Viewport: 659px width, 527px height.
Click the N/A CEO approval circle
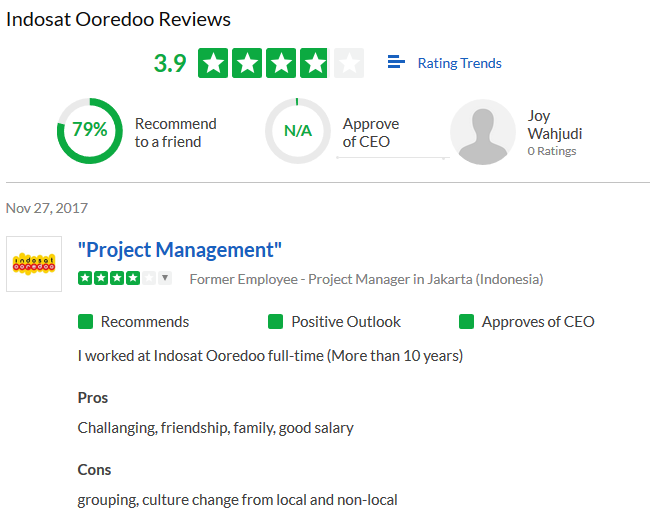[298, 131]
